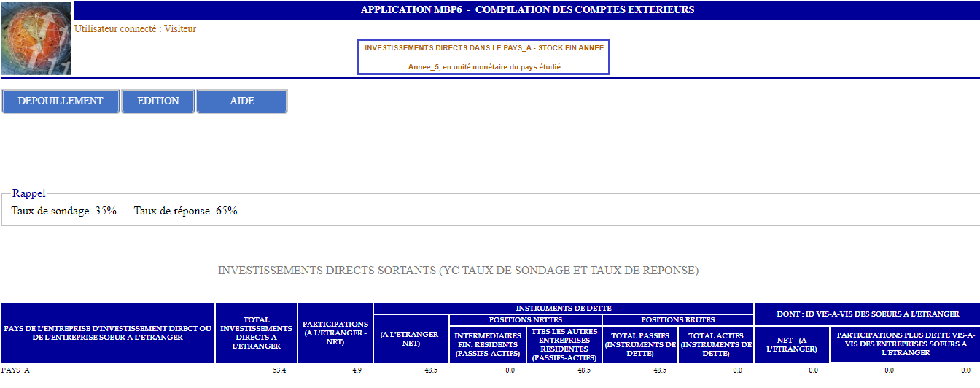Select the 'POSITIONS BRUTES' sub-header
Screen dimensions: 980x388
(677, 320)
